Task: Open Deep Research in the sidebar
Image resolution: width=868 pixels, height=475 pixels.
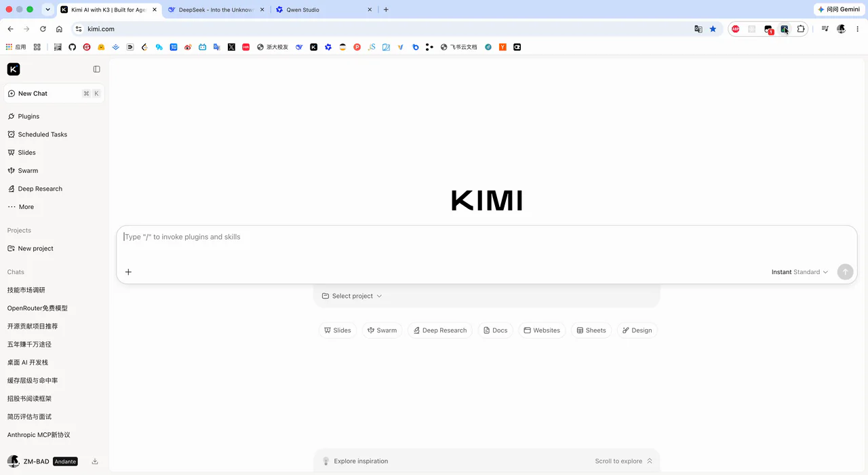Action: pos(54,189)
